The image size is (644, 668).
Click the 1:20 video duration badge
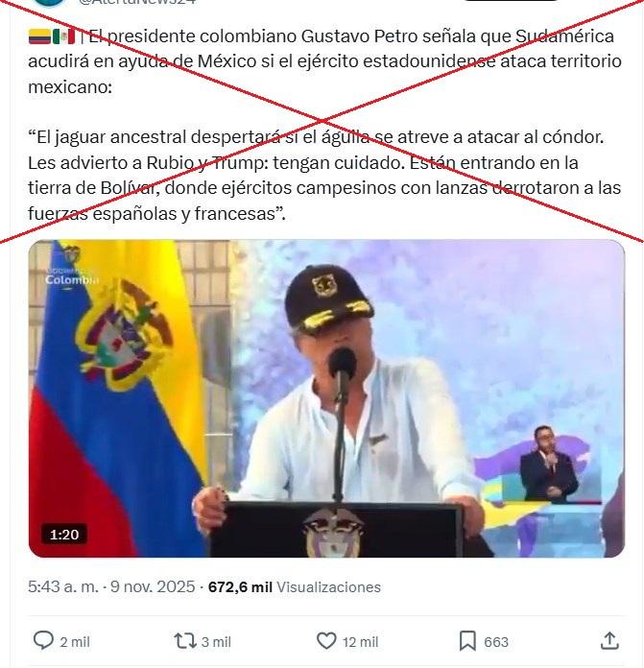(64, 535)
